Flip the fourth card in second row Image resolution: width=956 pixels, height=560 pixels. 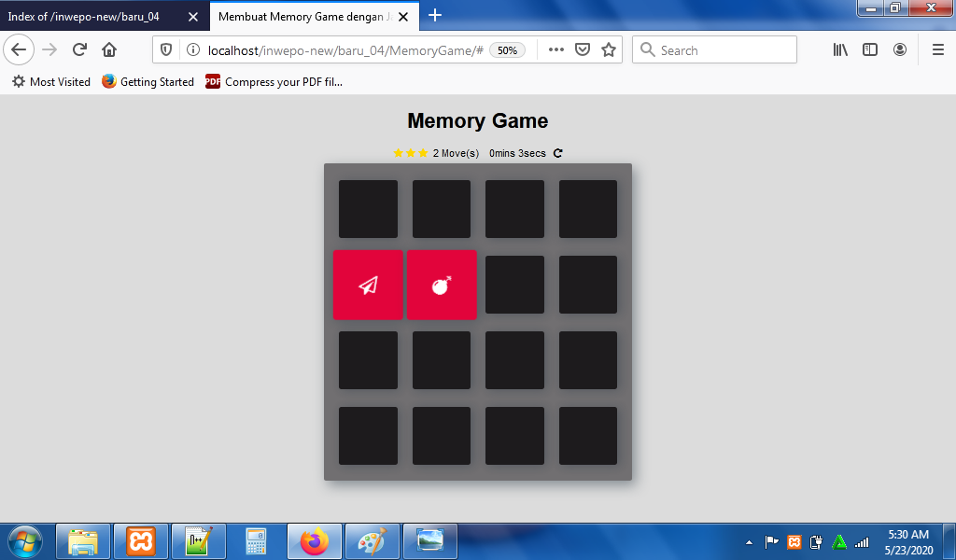588,285
